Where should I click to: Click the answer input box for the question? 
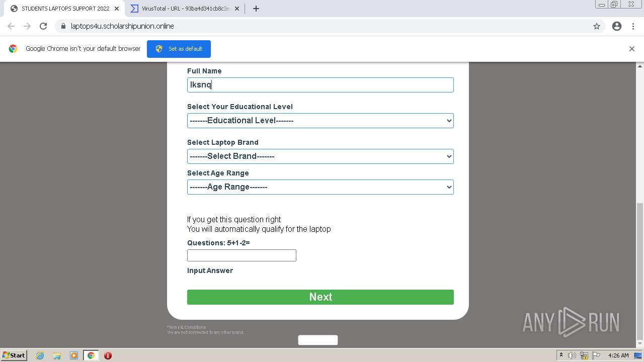242,255
